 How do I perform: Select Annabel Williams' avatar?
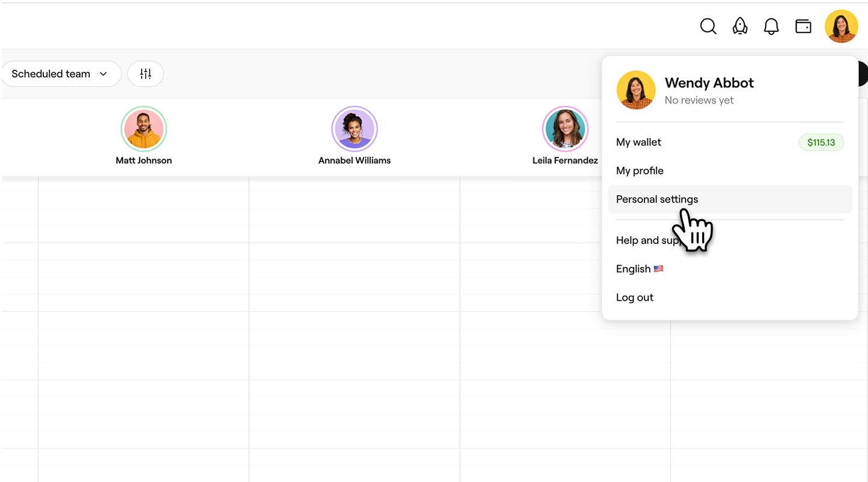[x=354, y=129]
